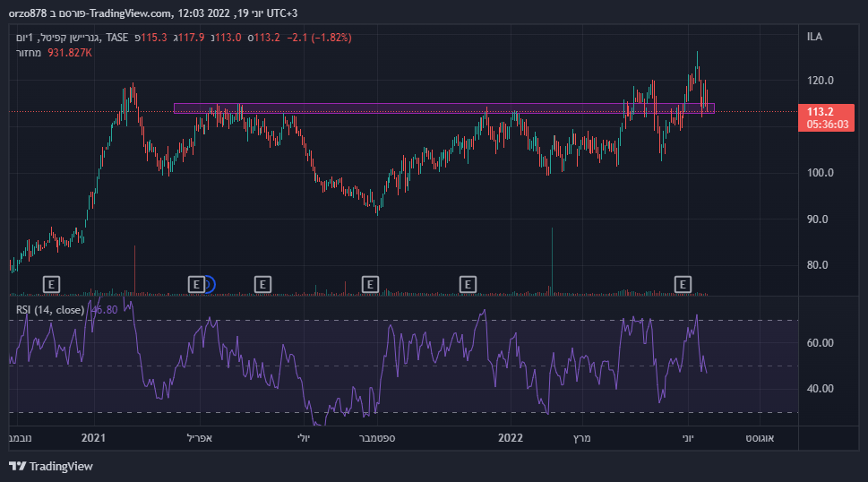Click the 05:36:03 bar countdown timer
Viewport: 868px width, 482px height.
click(827, 125)
